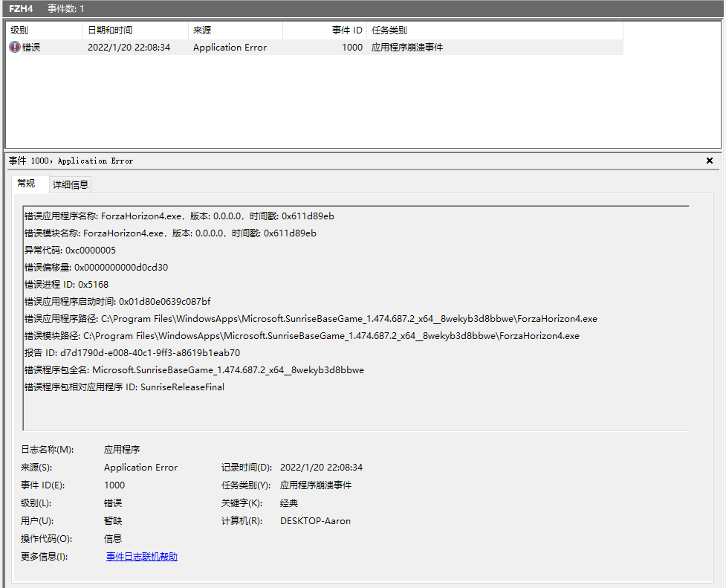
Task: Click the SunriseReleaseFinal application ID line
Action: pos(124,387)
